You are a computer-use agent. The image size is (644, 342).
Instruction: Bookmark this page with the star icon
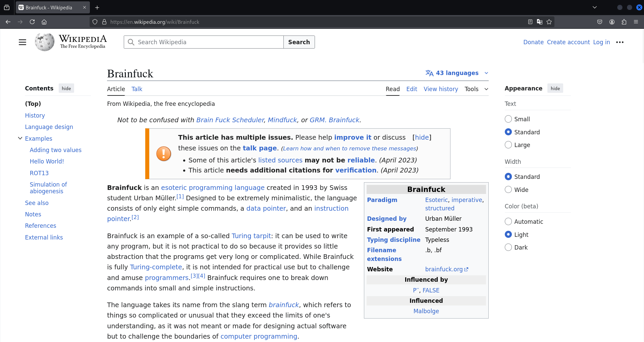(549, 22)
